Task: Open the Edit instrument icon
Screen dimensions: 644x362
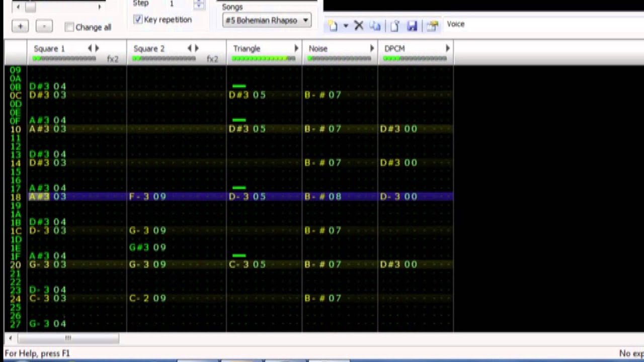Action: click(x=432, y=26)
